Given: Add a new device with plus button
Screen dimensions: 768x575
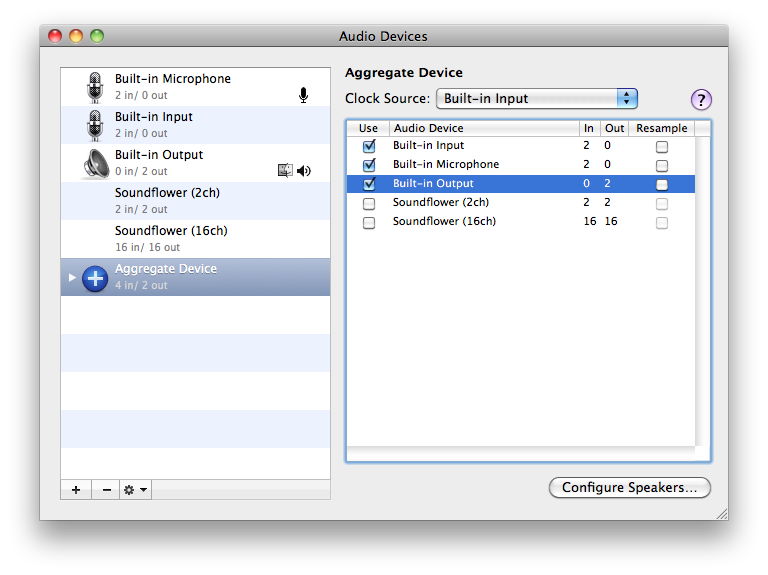Looking at the screenshot, I should 76,490.
